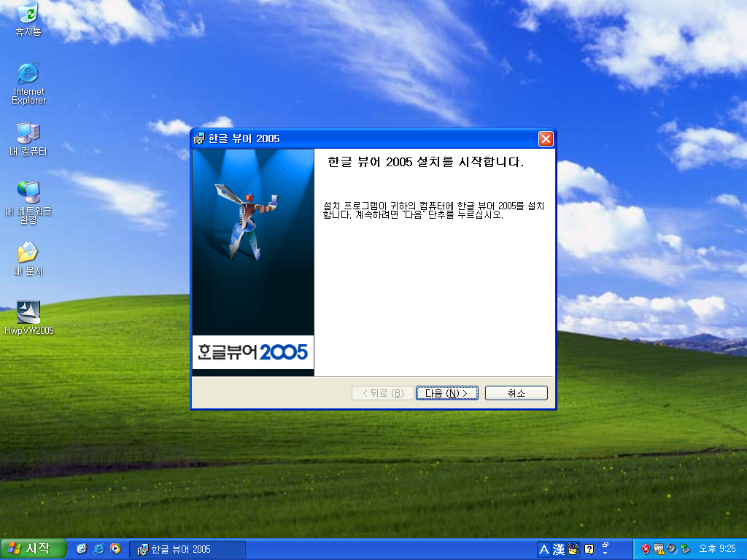Viewport: 747px width, 560px height.
Task: Click the 한글 뷰어 2005 taskbar button
Action: pos(187,550)
